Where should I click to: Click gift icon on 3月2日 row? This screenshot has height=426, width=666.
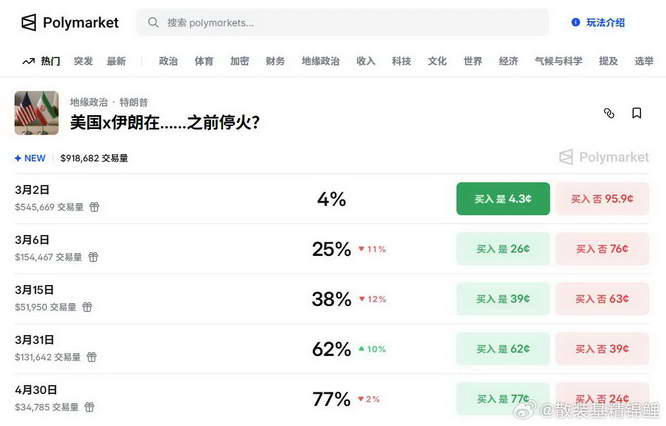[x=94, y=207]
